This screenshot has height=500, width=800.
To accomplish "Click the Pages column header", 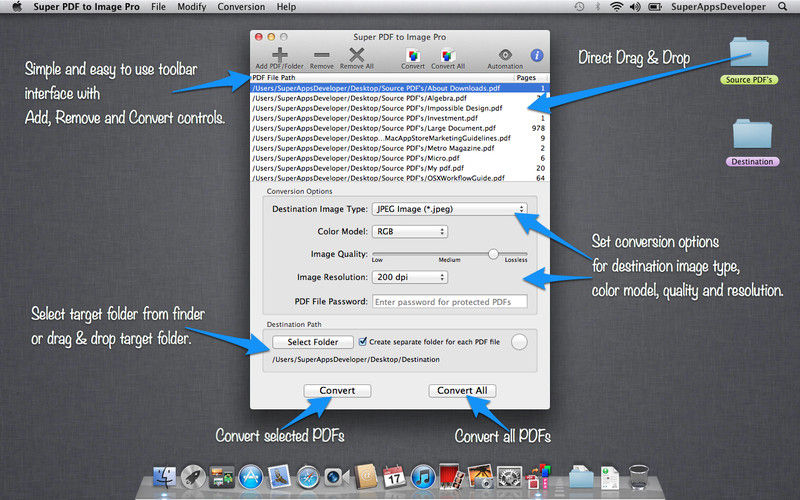I will 531,78.
